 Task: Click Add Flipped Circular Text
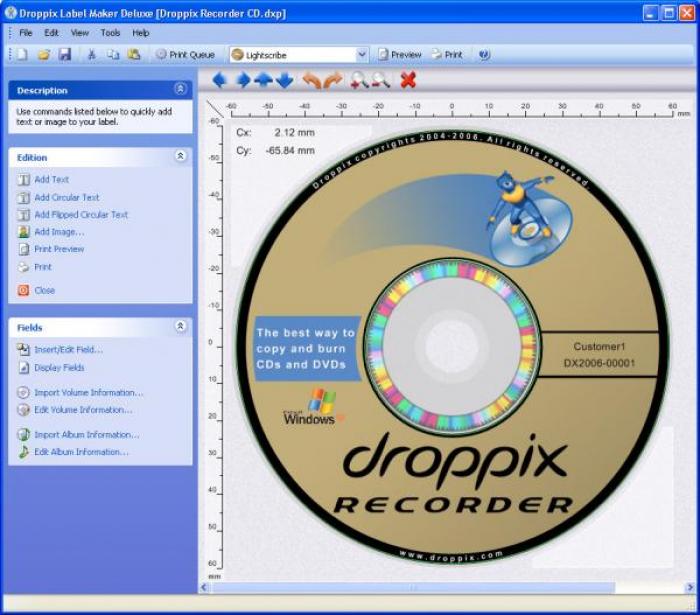coord(81,215)
